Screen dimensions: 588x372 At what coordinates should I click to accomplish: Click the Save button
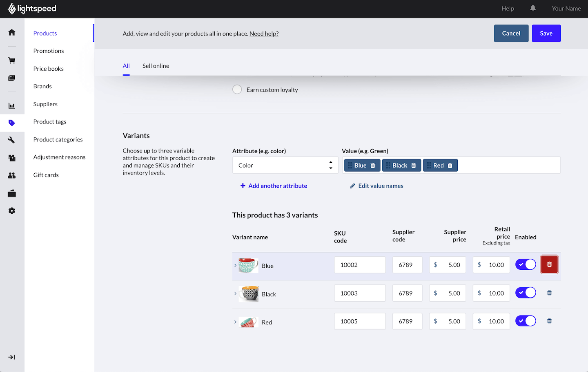click(546, 34)
